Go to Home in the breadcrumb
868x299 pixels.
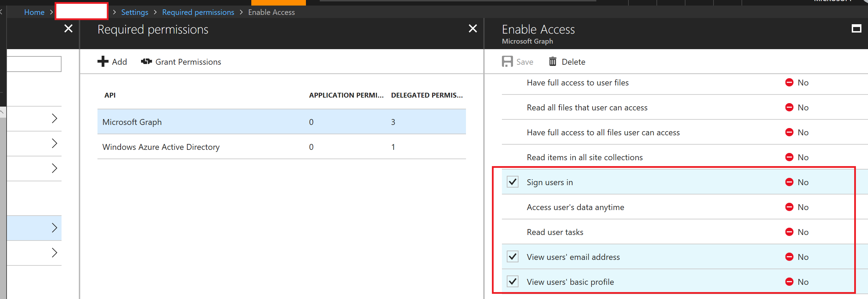(34, 12)
